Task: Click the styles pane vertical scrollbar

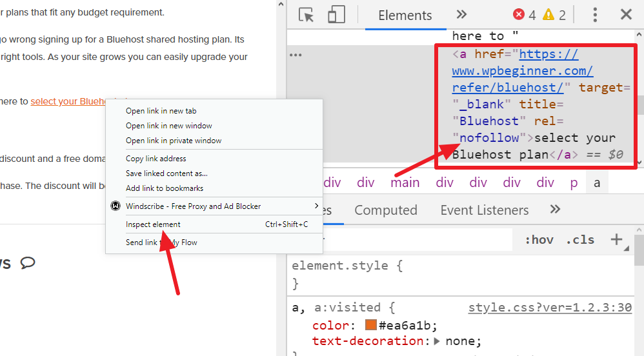Action: [639, 250]
